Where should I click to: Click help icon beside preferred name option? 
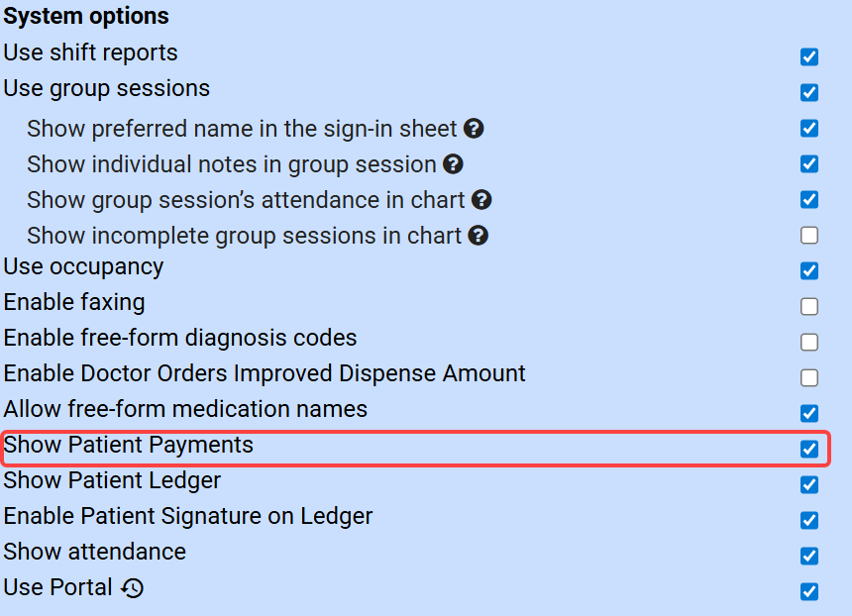point(474,129)
